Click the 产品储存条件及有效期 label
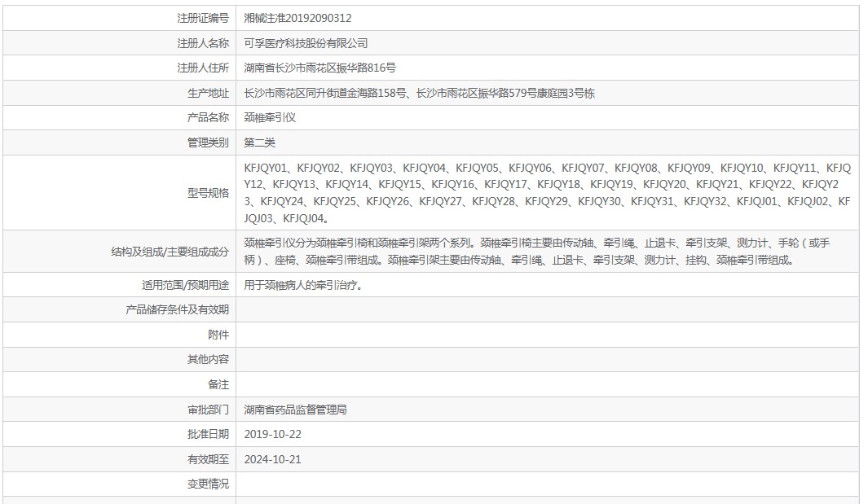This screenshot has width=868, height=504. click(177, 310)
